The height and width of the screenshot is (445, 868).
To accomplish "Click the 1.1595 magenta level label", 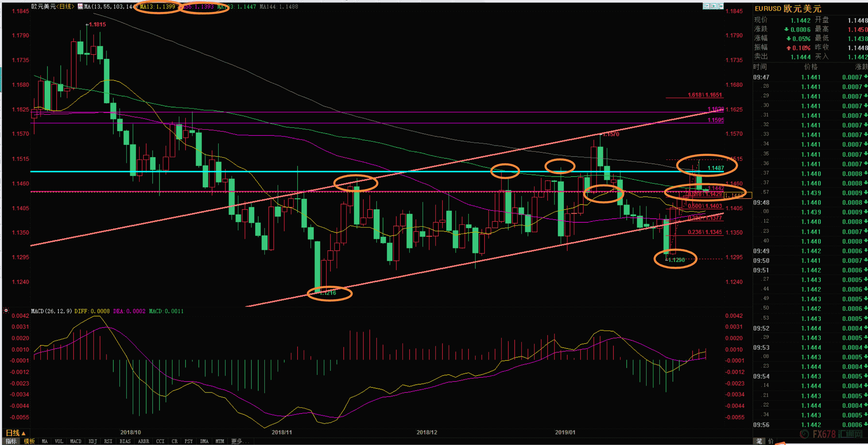I will pyautogui.click(x=716, y=120).
